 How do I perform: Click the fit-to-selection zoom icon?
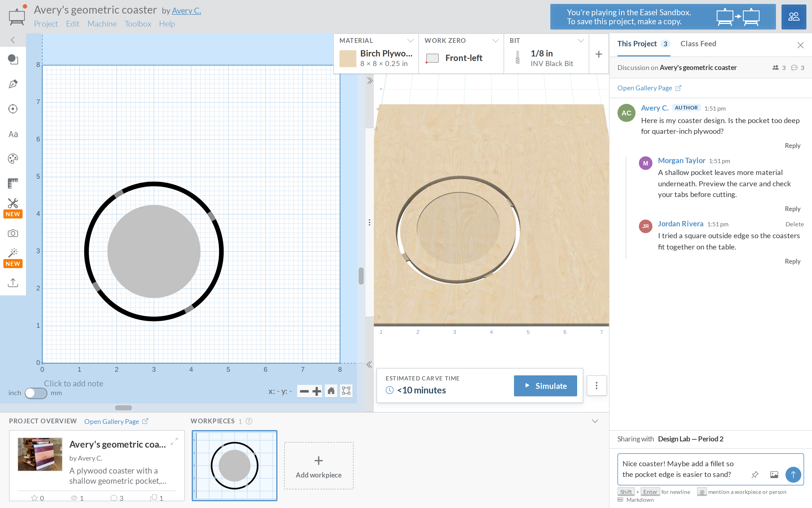tap(346, 391)
